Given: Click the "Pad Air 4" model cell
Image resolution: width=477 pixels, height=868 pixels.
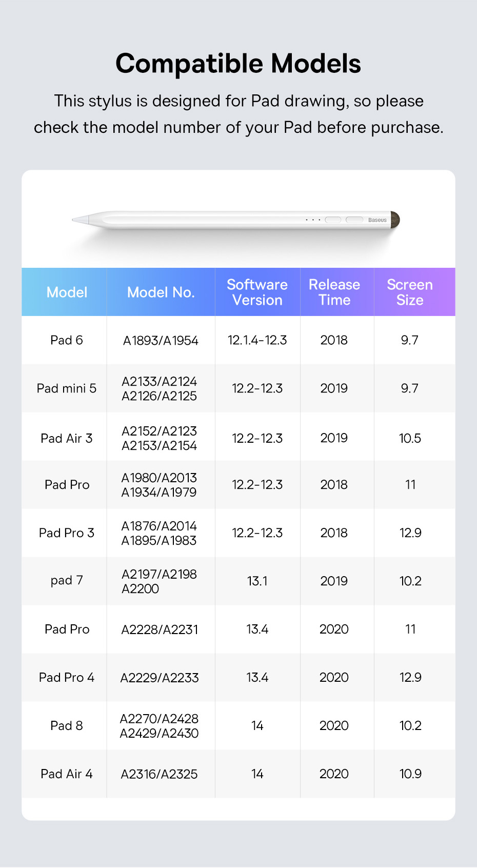Looking at the screenshot, I should point(66,774).
